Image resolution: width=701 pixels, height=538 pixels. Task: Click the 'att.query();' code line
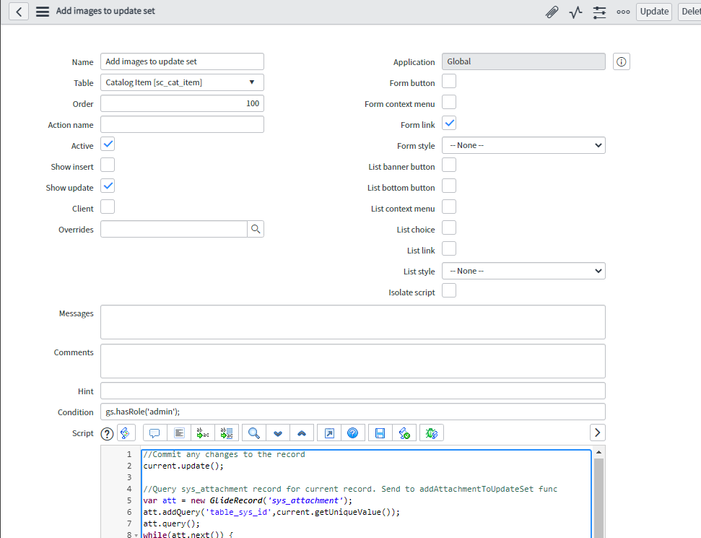171,524
